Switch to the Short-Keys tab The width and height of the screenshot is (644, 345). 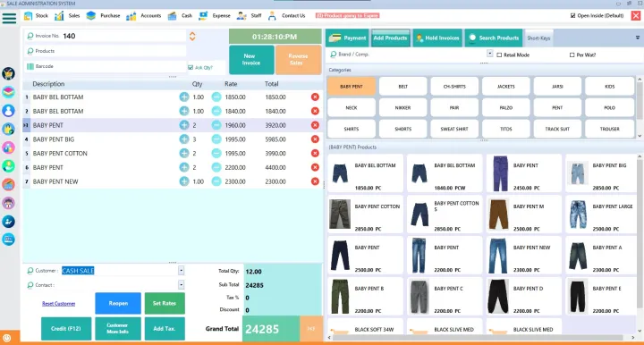(x=538, y=38)
